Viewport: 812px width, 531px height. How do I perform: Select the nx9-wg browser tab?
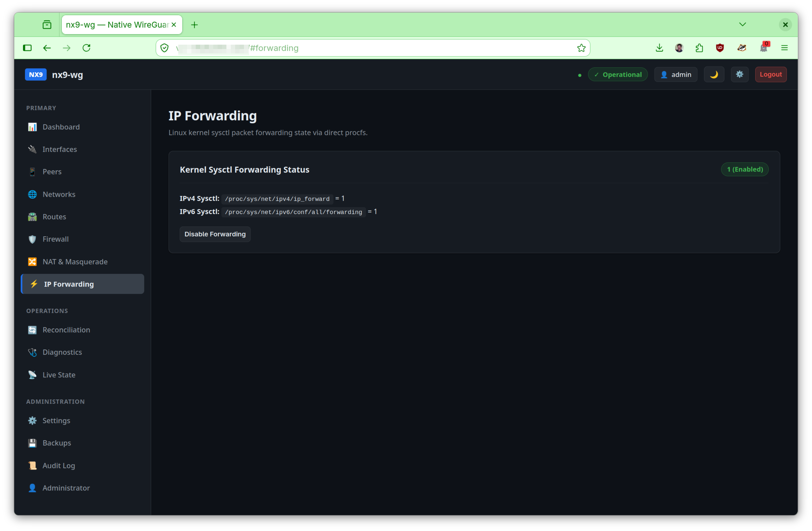click(x=122, y=25)
